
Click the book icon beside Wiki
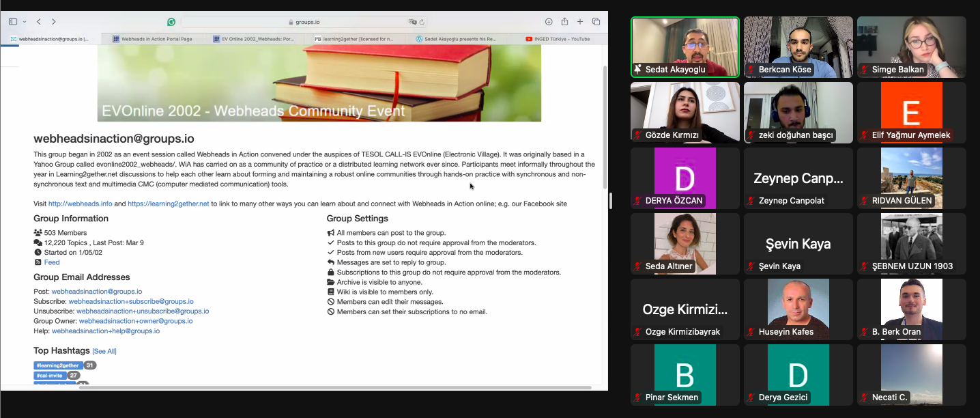click(331, 292)
